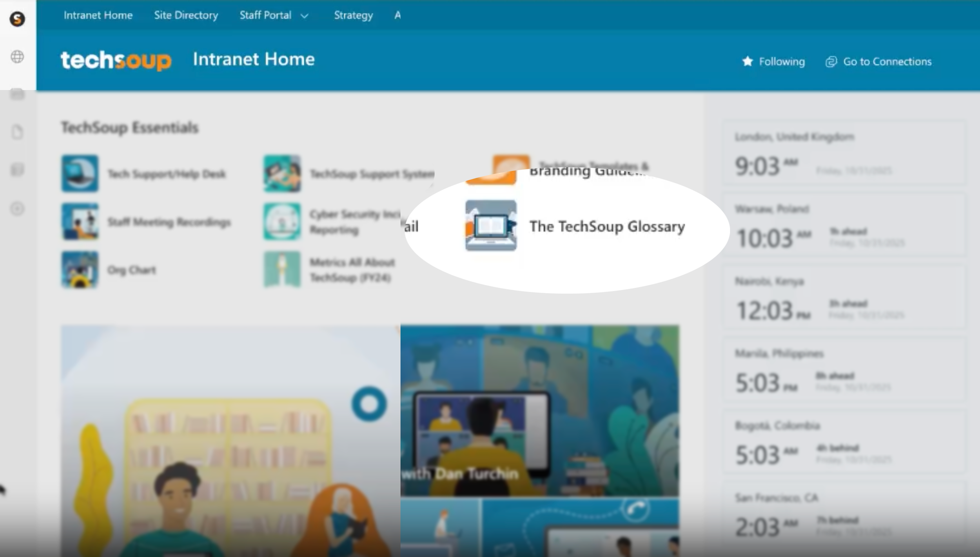Click the Tech Support/Help Desk icon
Viewport: 980px width, 557px height.
[x=80, y=173]
